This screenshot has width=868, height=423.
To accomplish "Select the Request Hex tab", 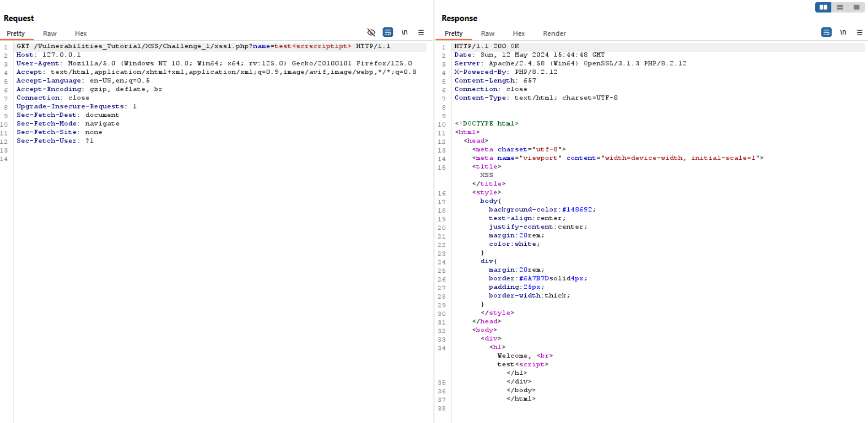I will 81,34.
